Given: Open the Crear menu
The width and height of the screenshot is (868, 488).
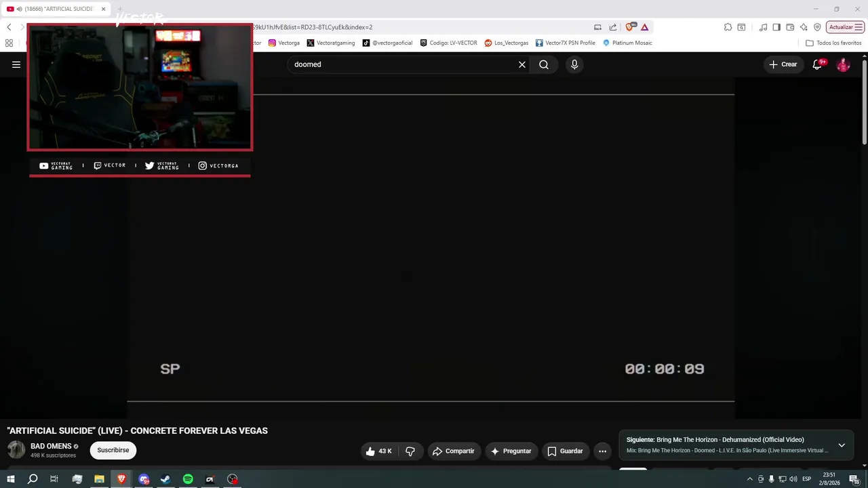Looking at the screenshot, I should tap(783, 64).
